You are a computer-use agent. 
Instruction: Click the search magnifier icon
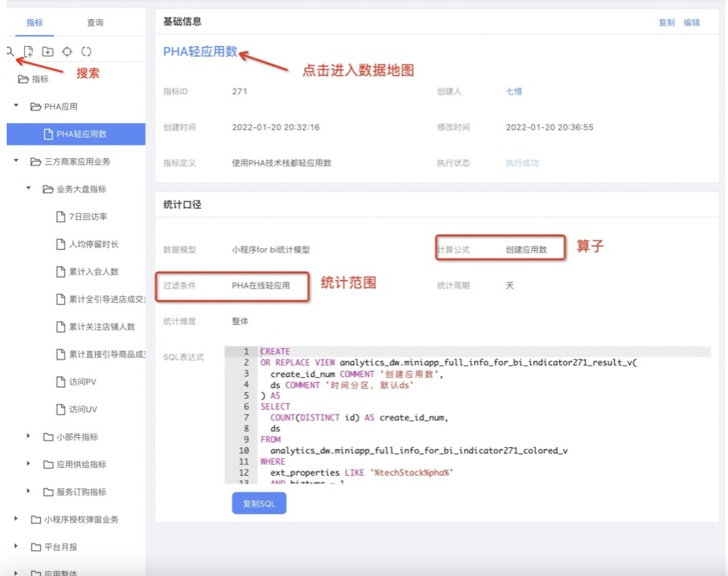coord(10,51)
